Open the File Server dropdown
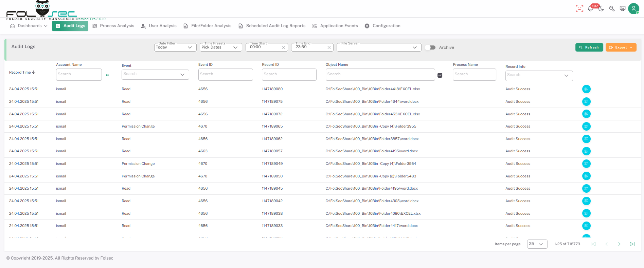The height and width of the screenshot is (268, 644). [x=379, y=47]
